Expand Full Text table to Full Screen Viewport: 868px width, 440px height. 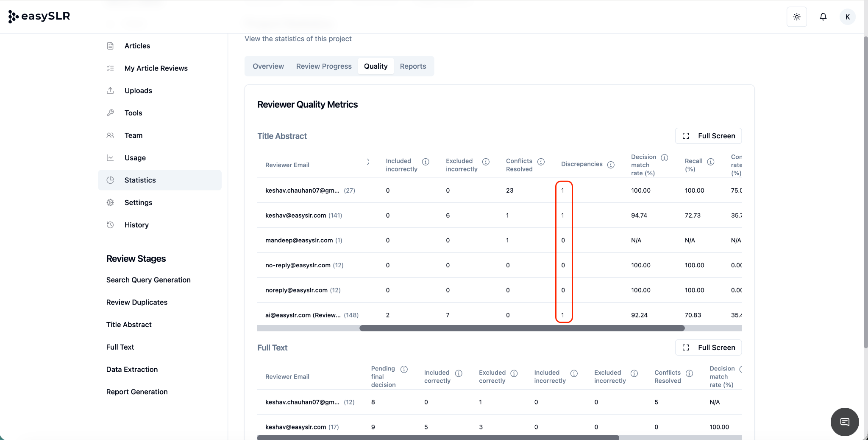708,348
